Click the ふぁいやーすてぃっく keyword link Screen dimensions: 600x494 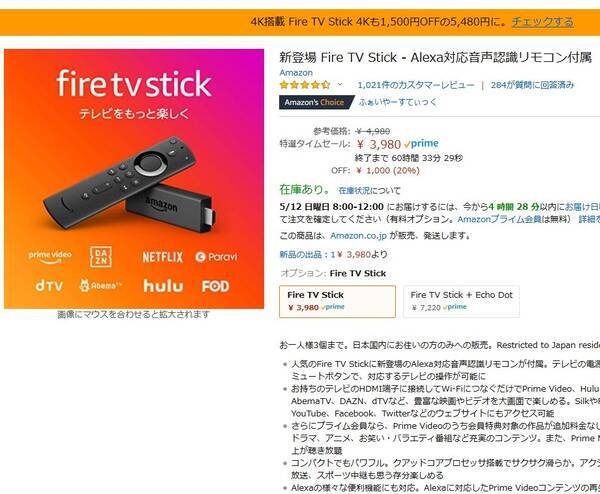[x=398, y=102]
